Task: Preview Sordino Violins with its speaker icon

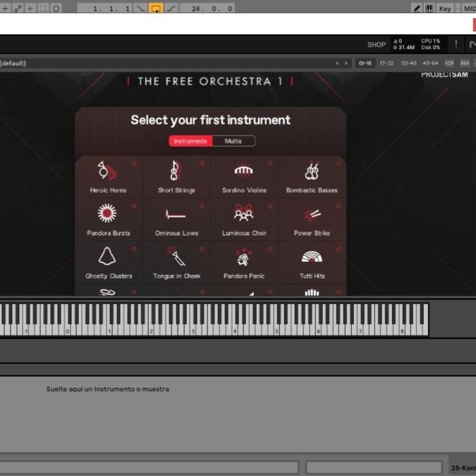Action: pos(270,164)
